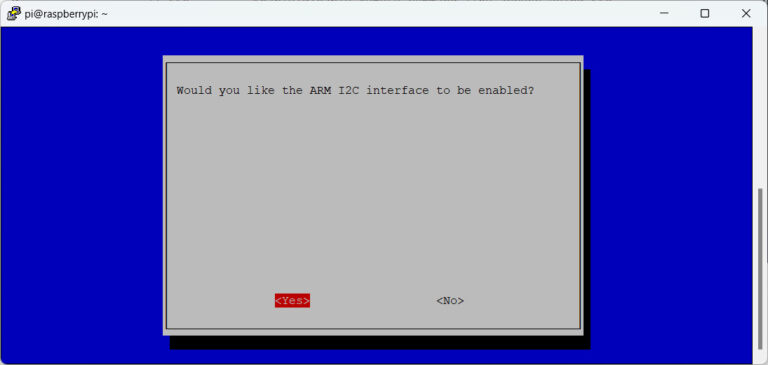Confirm with the highlighted Yes button
The height and width of the screenshot is (365, 768).
[292, 300]
